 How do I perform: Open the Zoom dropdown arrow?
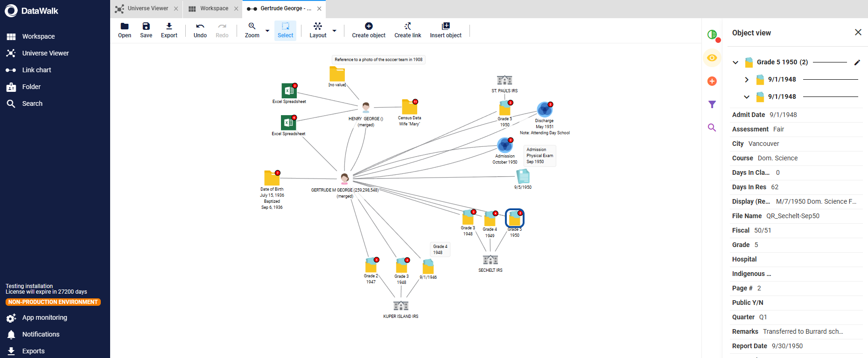pyautogui.click(x=267, y=31)
